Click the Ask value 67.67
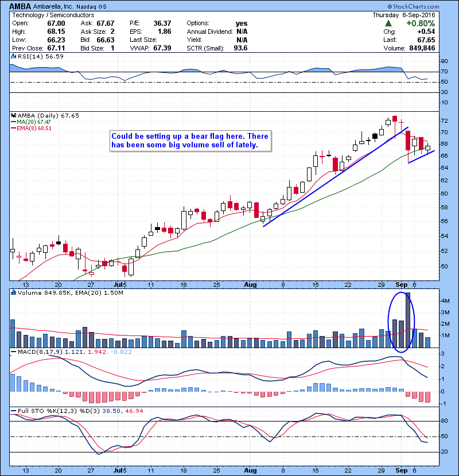459x476 pixels. (106, 24)
